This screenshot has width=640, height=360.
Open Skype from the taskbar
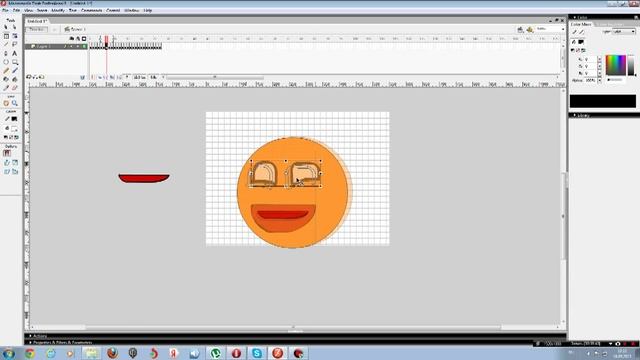(x=257, y=353)
